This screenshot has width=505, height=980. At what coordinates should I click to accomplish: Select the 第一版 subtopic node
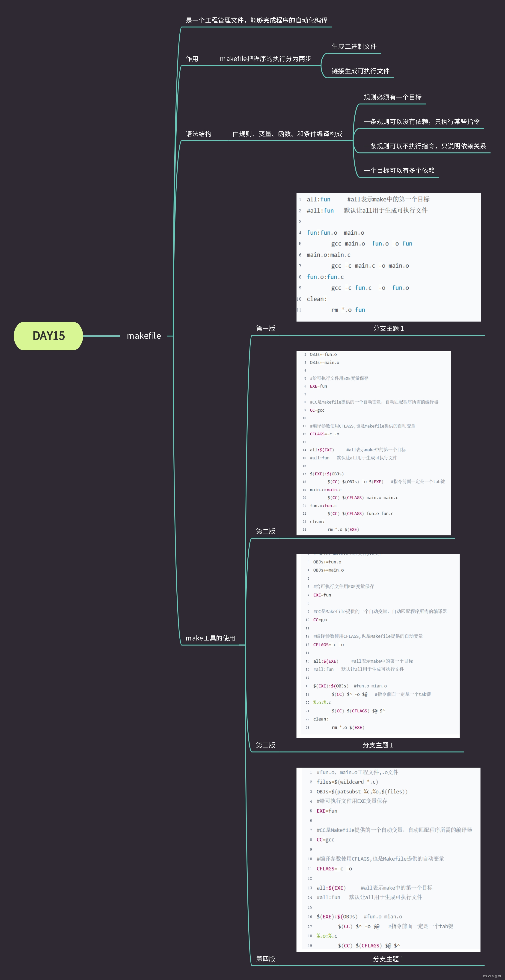[265, 328]
